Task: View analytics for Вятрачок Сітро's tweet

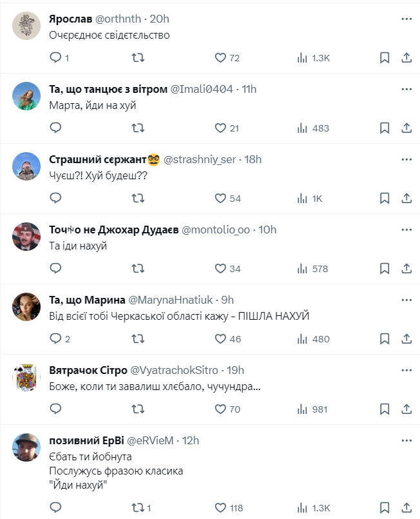Action: [303, 409]
